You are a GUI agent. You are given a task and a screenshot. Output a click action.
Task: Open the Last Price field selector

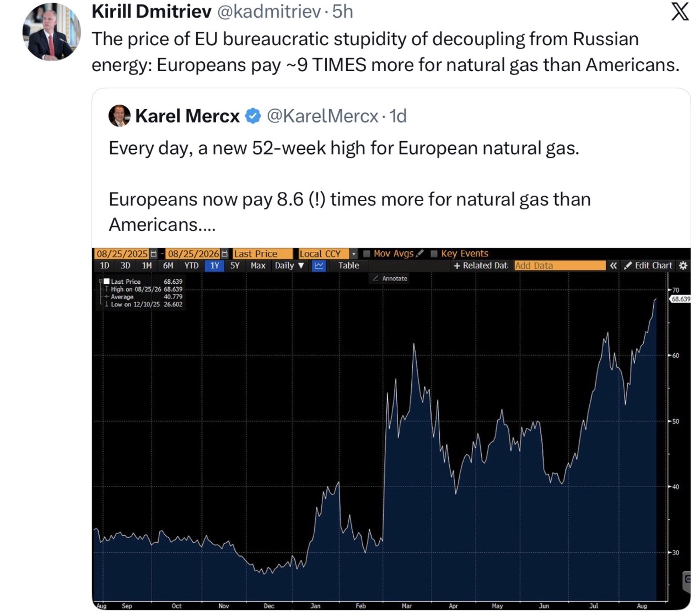coord(262,254)
